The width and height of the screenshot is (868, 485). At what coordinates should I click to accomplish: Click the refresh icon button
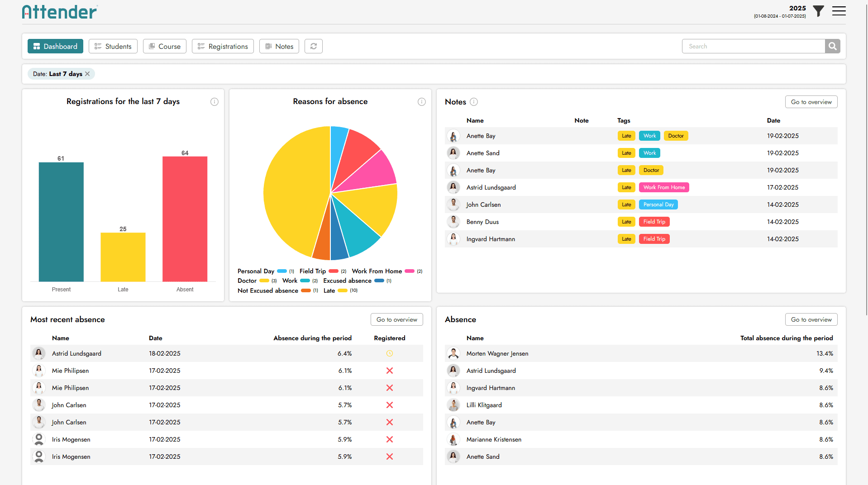tap(313, 46)
